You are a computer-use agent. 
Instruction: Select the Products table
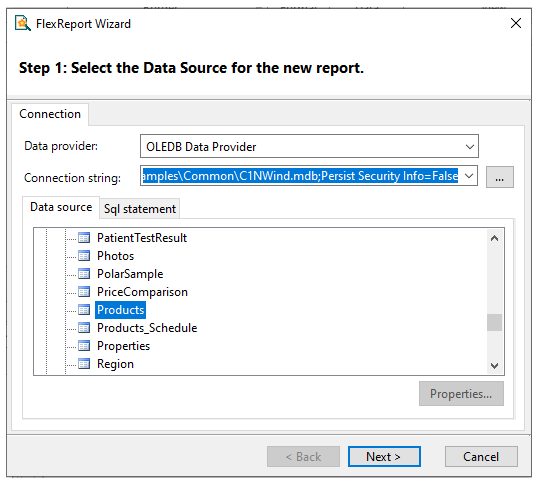tap(120, 310)
